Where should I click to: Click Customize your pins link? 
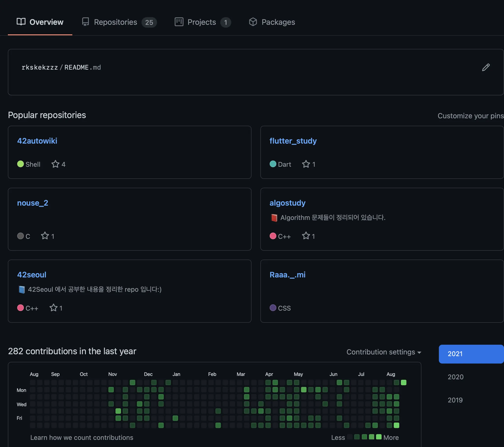470,116
